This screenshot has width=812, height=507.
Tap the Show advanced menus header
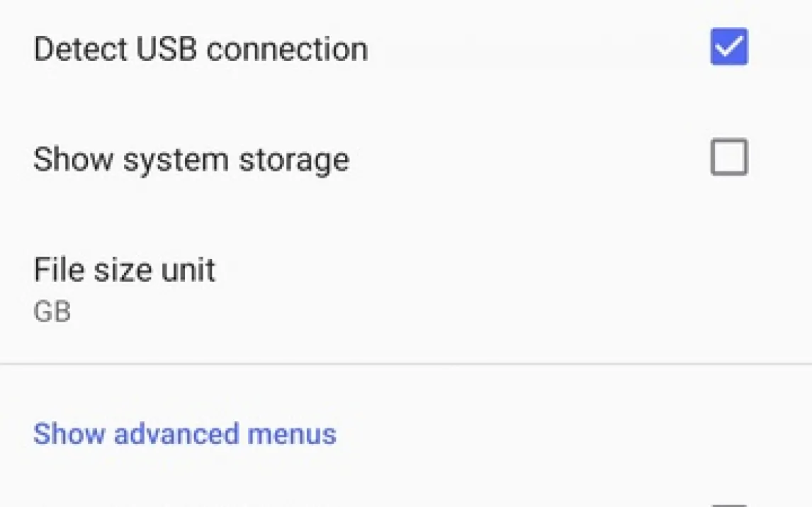(x=184, y=433)
